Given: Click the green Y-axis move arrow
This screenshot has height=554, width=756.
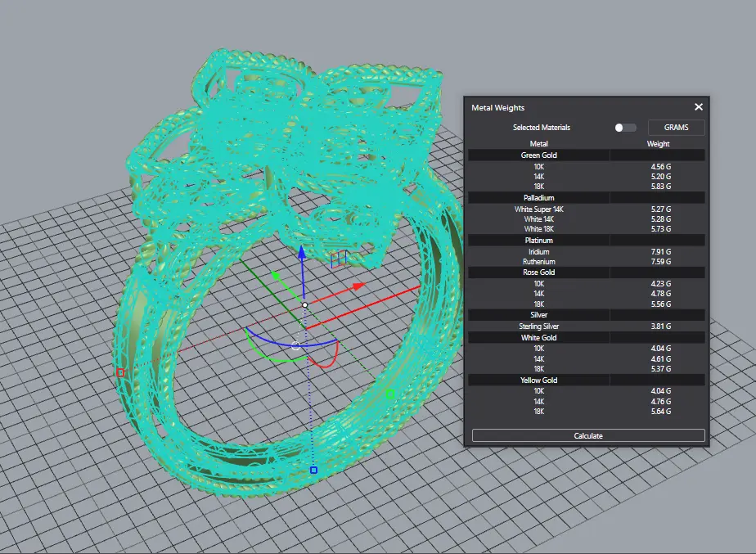Looking at the screenshot, I should [x=277, y=277].
